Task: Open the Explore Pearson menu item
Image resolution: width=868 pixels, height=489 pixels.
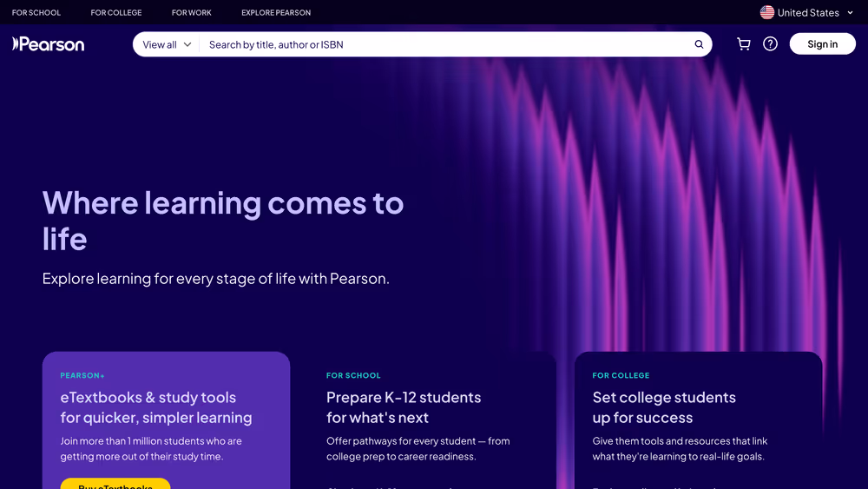Action: tap(276, 13)
